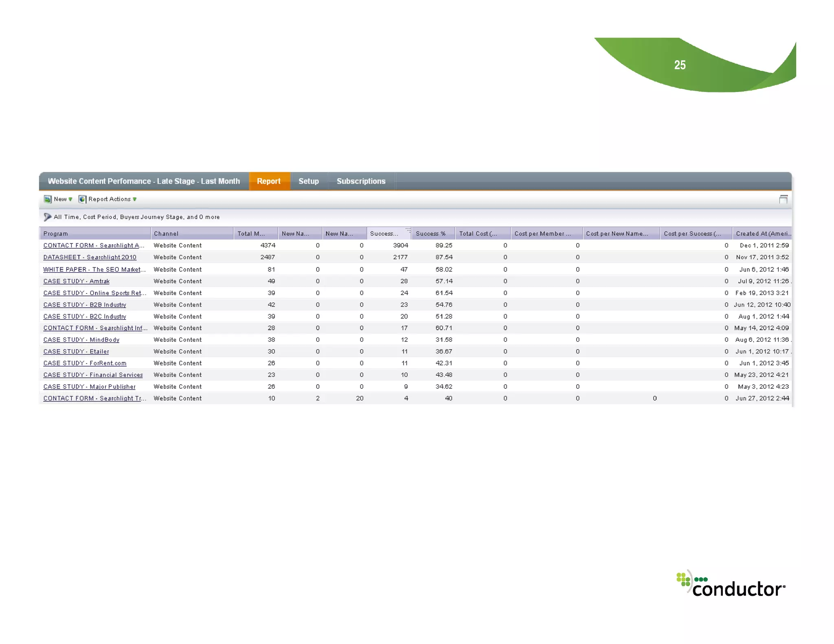Expand the Report Actions dropdown arrow
The image size is (834, 644).
135,199
